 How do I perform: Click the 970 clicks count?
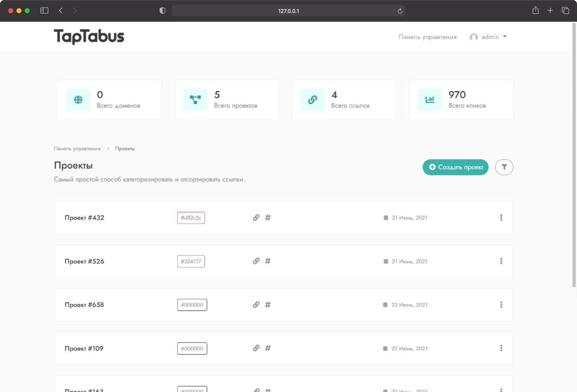pyautogui.click(x=457, y=95)
